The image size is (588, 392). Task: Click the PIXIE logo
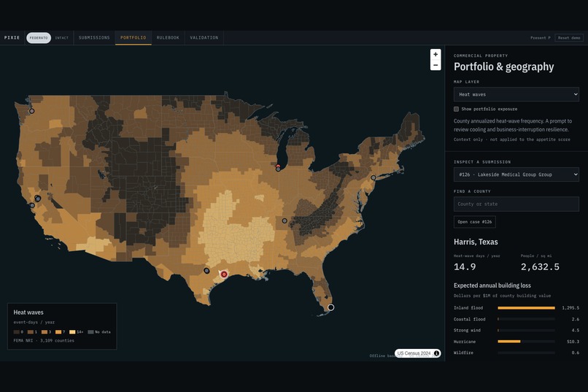(12, 38)
